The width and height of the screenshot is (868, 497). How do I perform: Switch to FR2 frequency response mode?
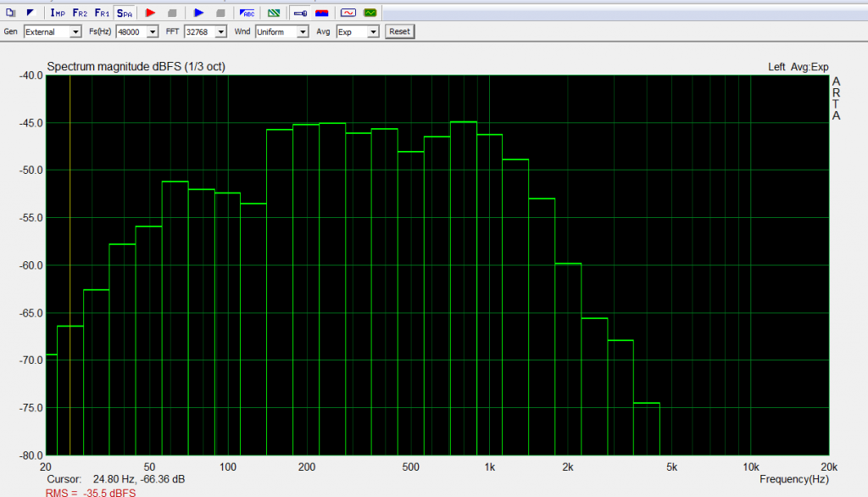[80, 13]
